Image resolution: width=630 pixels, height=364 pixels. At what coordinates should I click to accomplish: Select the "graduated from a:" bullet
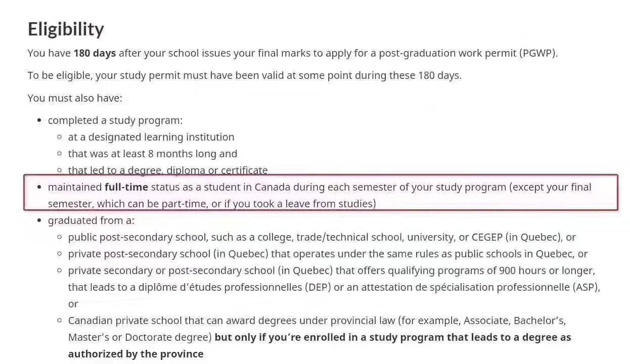pos(91,220)
